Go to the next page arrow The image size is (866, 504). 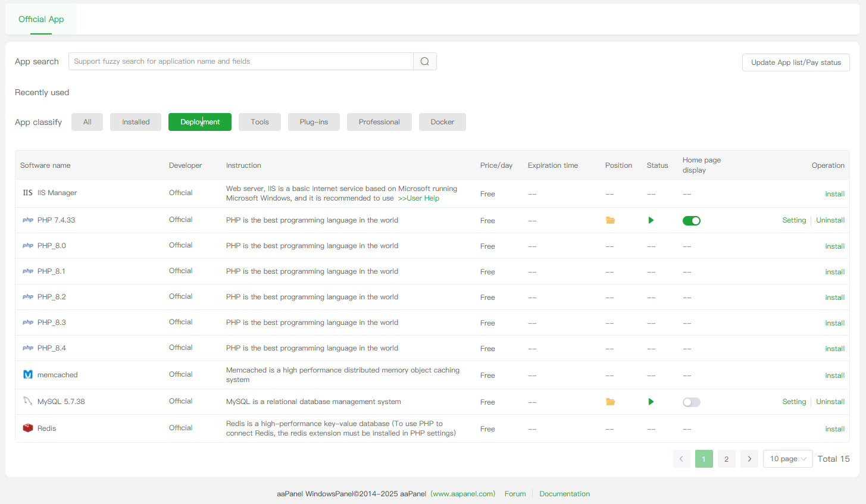(x=749, y=459)
